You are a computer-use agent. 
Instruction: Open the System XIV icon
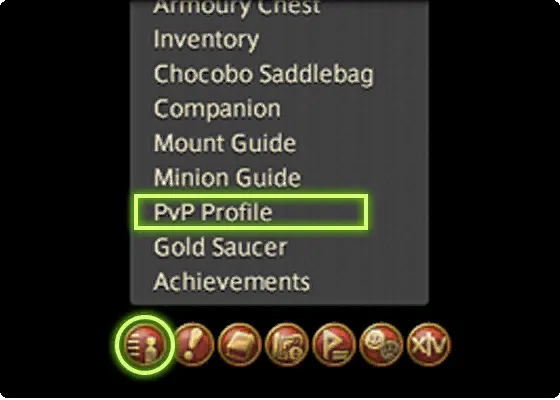(429, 345)
